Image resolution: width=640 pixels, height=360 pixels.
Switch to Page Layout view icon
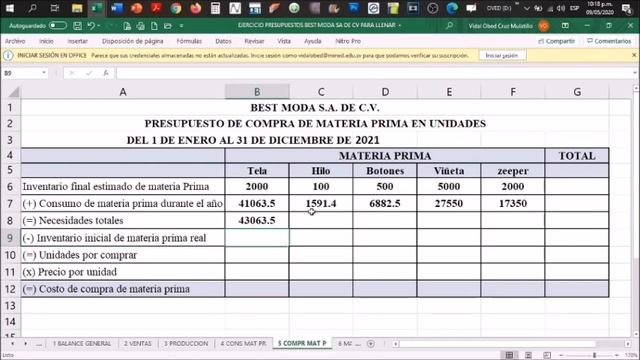tap(528, 355)
